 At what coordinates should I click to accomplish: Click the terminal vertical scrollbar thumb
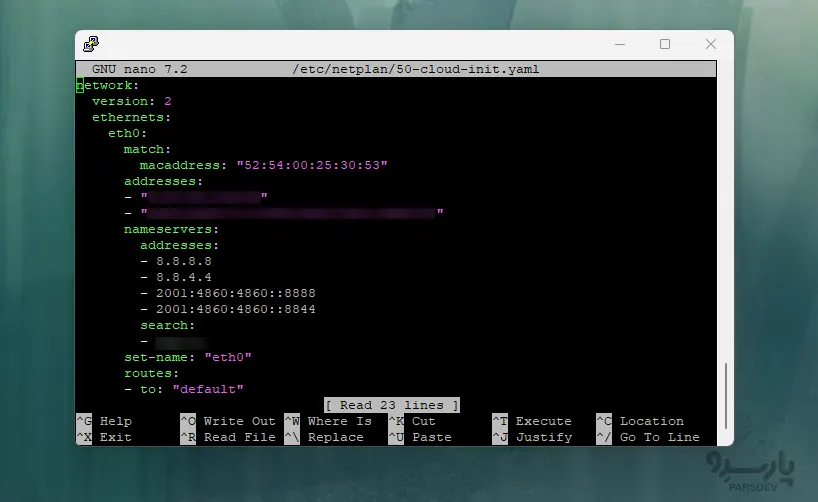[x=725, y=396]
